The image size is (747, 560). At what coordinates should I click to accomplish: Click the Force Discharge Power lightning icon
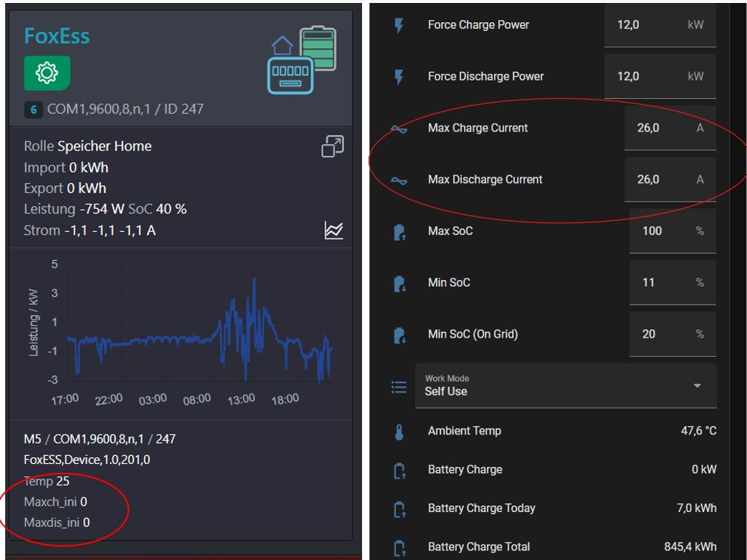[x=399, y=77]
